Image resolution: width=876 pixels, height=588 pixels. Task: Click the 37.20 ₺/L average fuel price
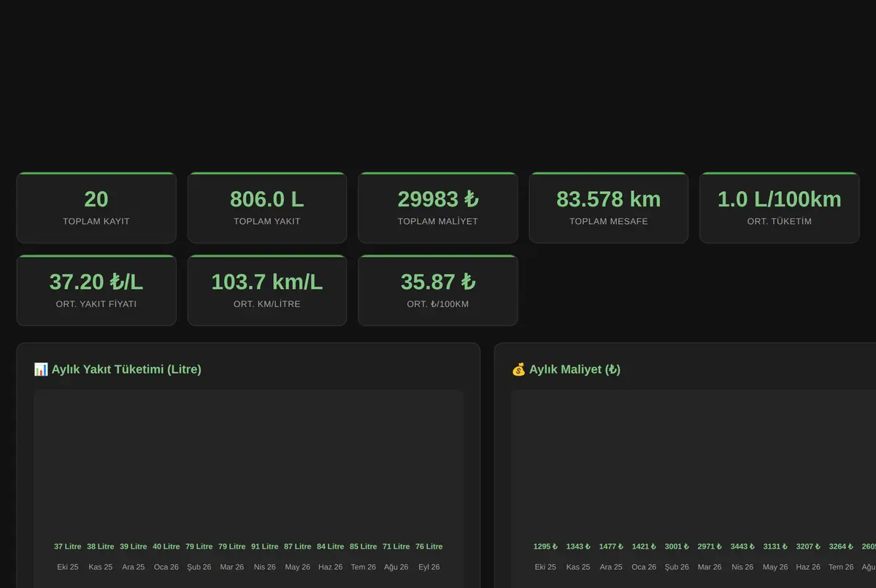pos(96,282)
